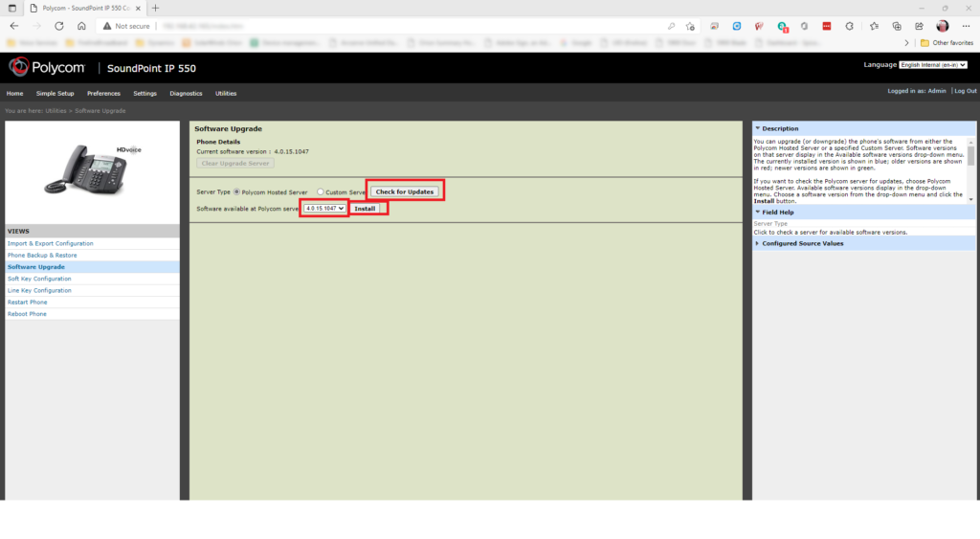
Task: Click the saved passwords key icon
Action: (x=671, y=26)
